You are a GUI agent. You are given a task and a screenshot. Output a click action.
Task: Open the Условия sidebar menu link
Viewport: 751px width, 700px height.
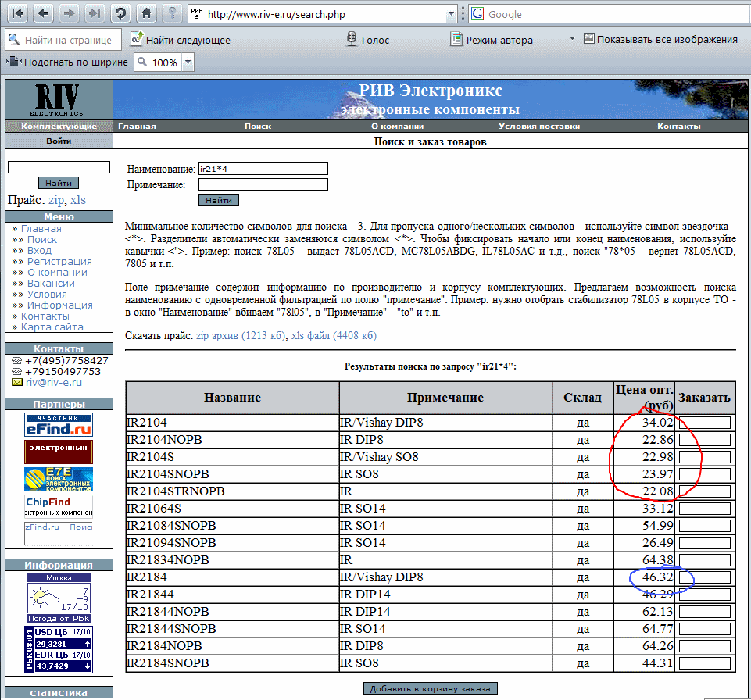[x=47, y=295]
